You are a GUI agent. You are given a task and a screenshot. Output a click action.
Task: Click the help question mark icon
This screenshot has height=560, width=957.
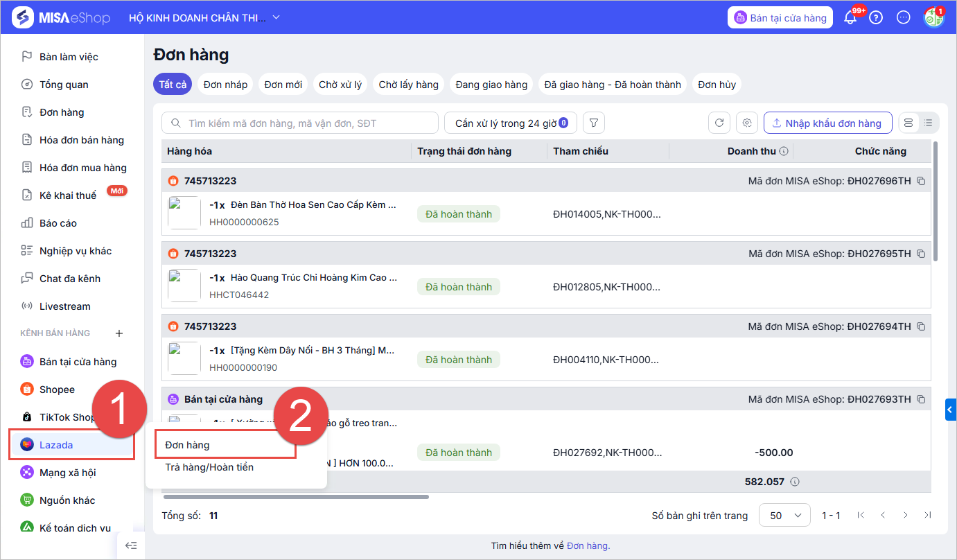(x=876, y=18)
